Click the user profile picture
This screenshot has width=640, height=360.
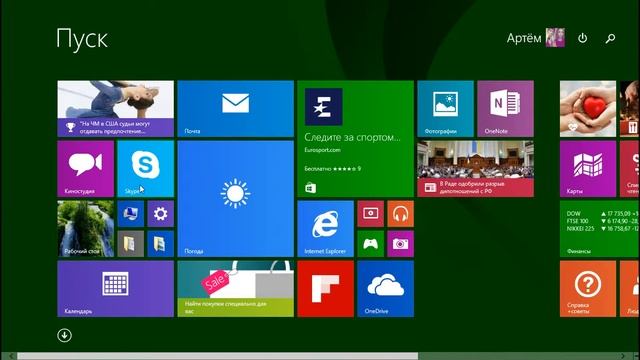556,38
